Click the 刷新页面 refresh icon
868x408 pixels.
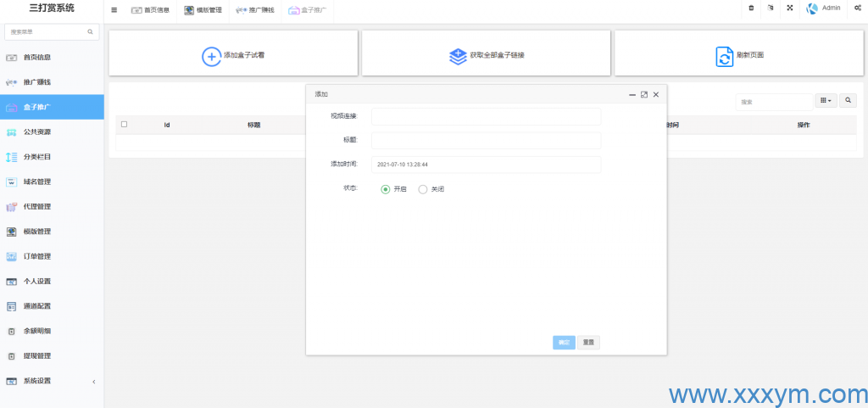tap(724, 56)
